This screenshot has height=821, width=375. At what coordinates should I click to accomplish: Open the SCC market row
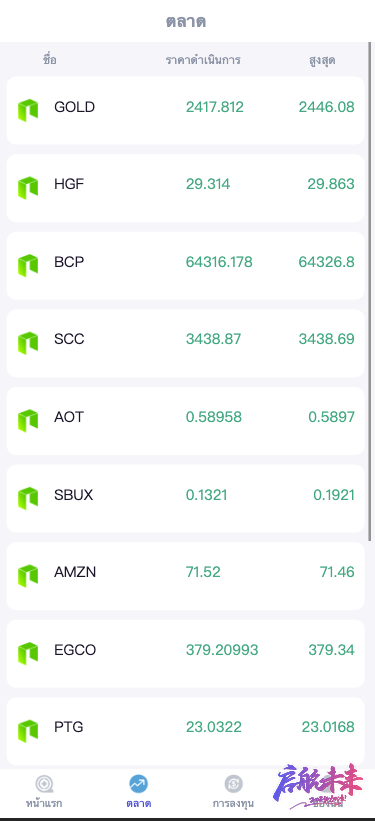pos(185,343)
